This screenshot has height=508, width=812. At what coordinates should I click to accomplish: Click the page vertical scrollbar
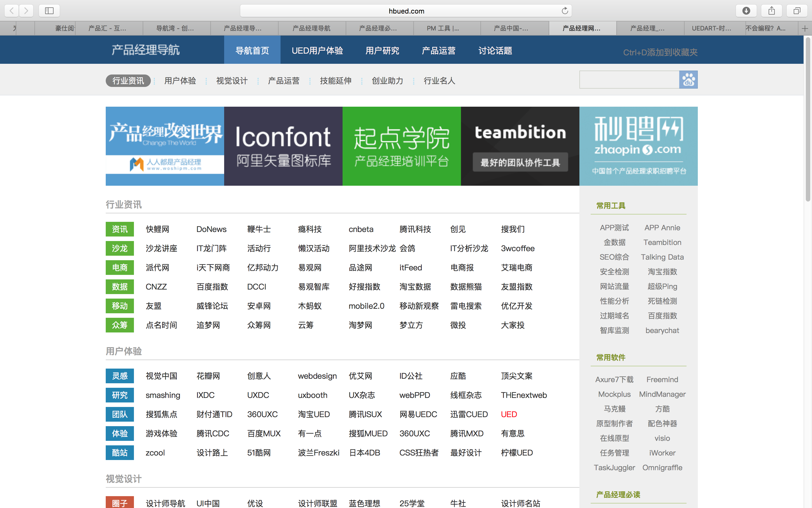click(x=808, y=119)
